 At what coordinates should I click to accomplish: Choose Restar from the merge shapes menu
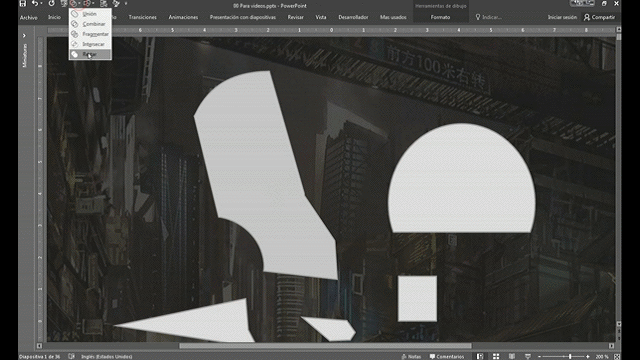click(90, 54)
